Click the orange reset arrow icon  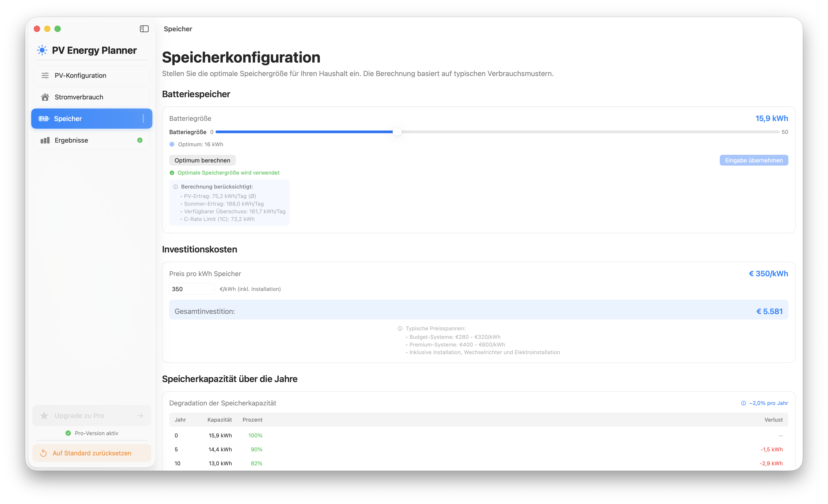pyautogui.click(x=44, y=453)
